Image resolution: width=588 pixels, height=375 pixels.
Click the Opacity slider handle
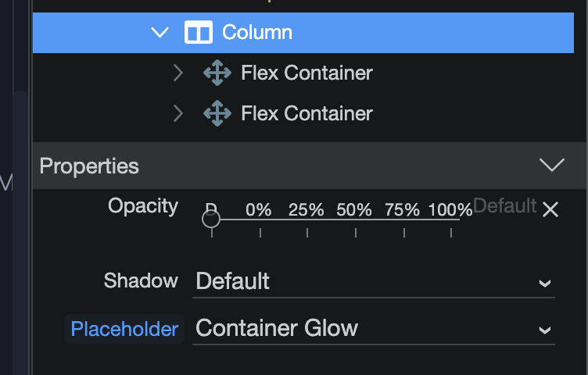coord(211,219)
